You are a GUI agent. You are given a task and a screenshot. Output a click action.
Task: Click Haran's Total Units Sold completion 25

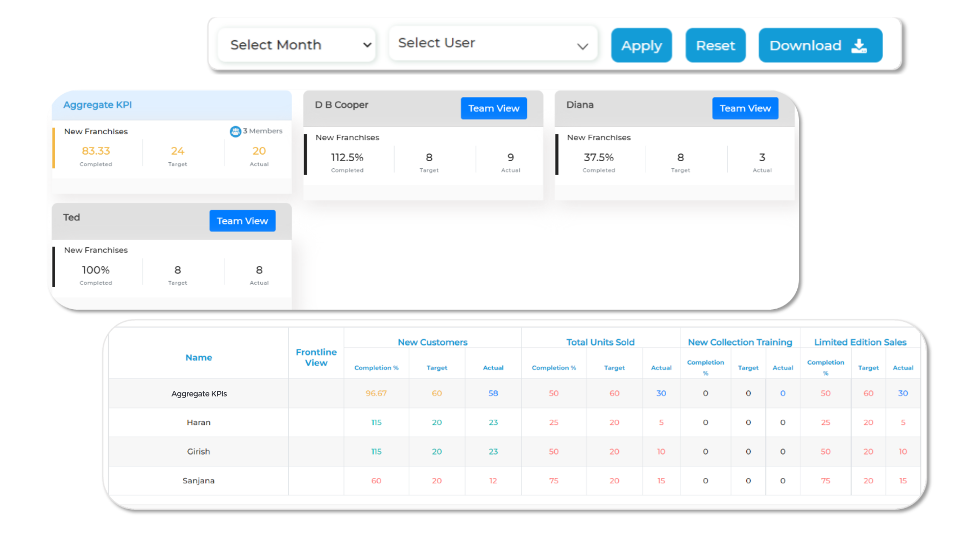click(554, 422)
